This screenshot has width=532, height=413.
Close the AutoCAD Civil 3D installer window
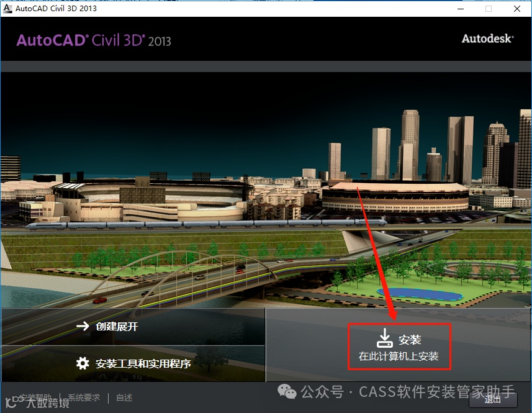point(517,9)
